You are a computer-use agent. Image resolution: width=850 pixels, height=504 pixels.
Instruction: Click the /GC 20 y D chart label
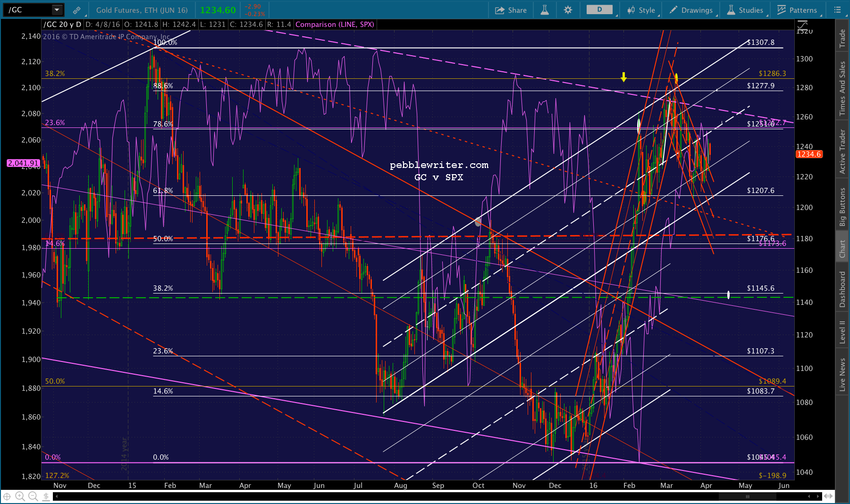(62, 25)
